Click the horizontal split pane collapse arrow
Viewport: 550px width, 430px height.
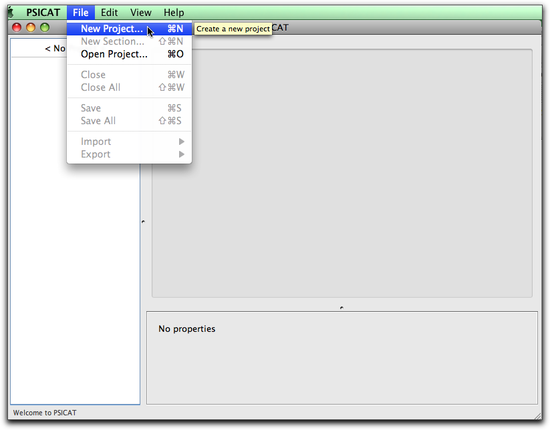[342, 308]
